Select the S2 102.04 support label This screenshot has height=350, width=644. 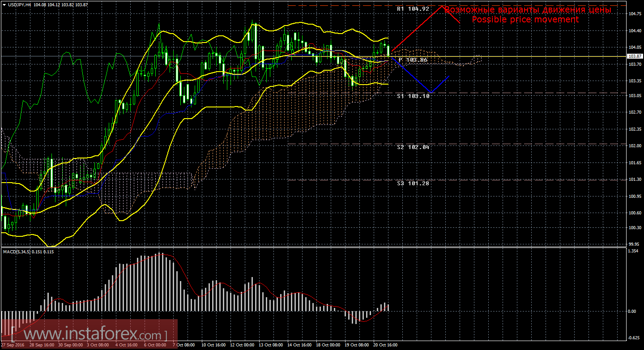(x=413, y=147)
